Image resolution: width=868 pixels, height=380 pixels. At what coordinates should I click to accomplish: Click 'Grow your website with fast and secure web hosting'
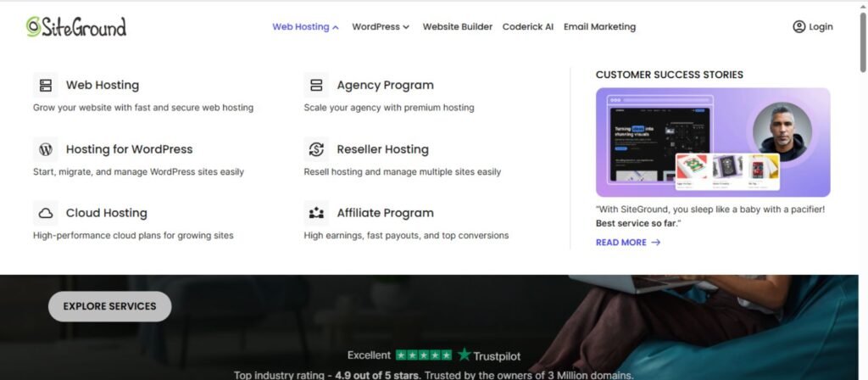pos(143,108)
